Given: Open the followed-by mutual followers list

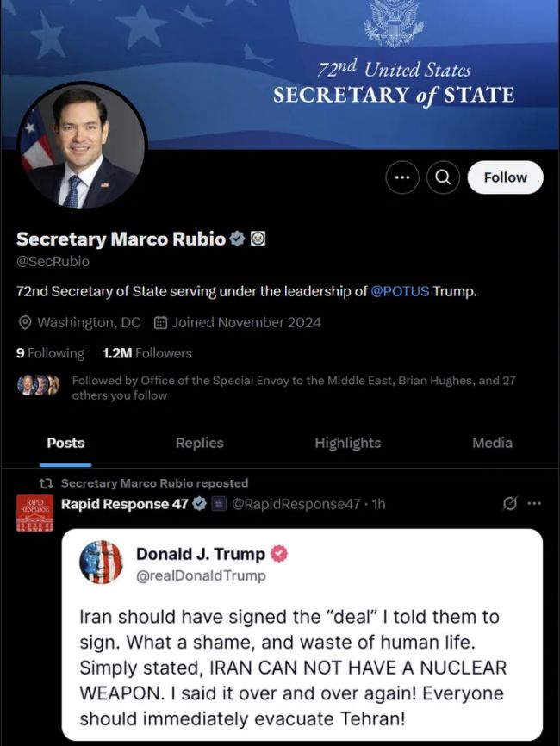Looking at the screenshot, I should (x=293, y=388).
